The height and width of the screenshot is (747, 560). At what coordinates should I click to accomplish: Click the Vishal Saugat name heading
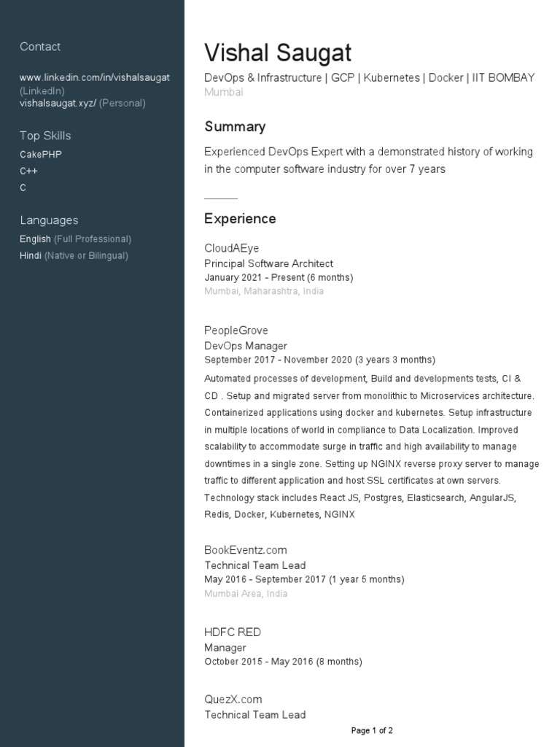(278, 53)
